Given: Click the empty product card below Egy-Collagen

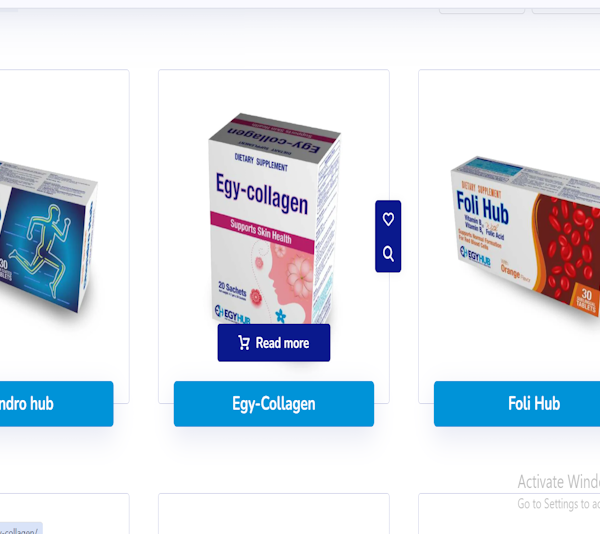Looking at the screenshot, I should coord(274,514).
